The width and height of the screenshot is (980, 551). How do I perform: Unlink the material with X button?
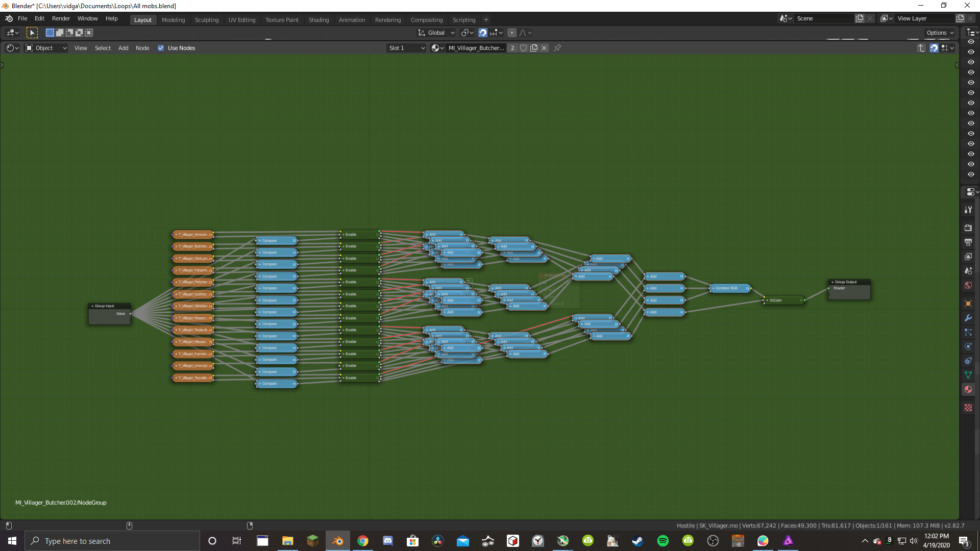pos(544,48)
